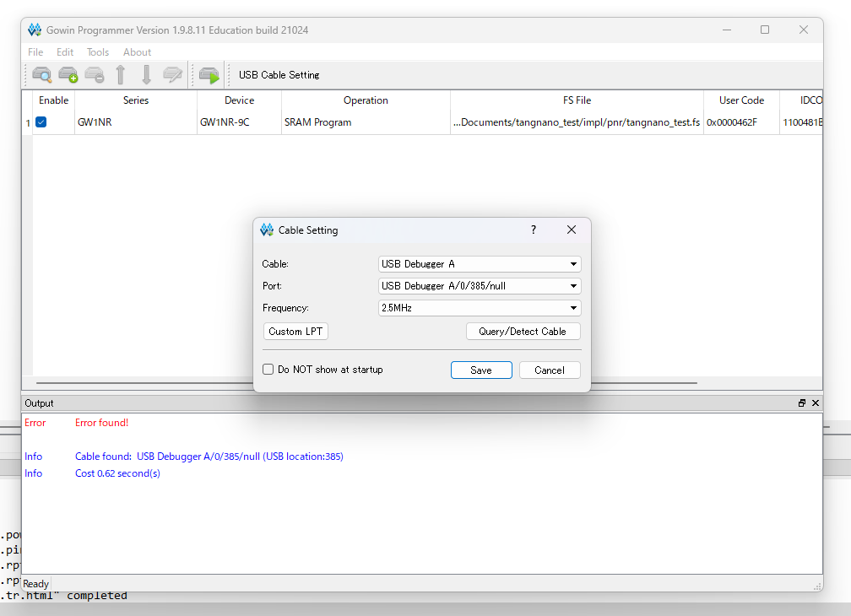Open the File menu
This screenshot has width=851, height=616.
pyautogui.click(x=35, y=52)
